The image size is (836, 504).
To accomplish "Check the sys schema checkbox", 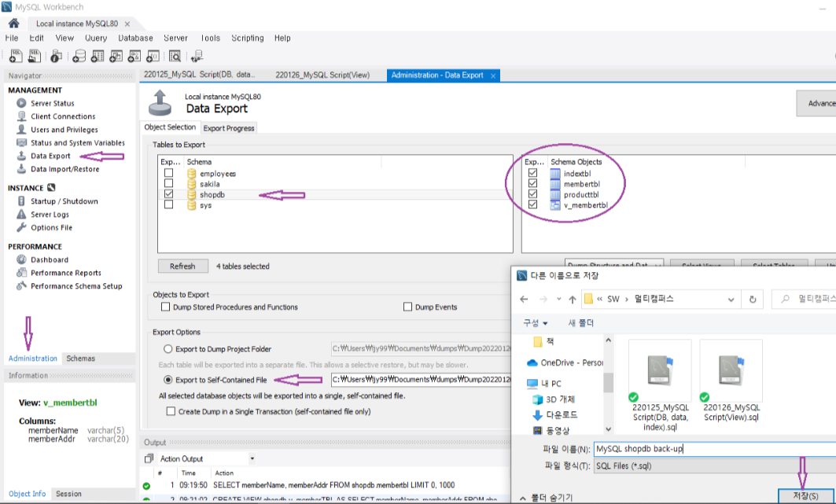I will 168,205.
